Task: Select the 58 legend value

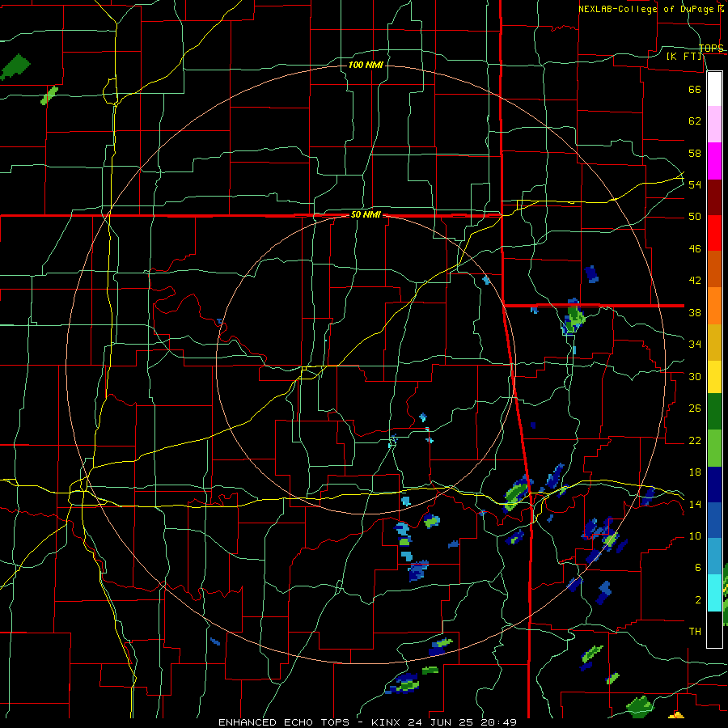Action: pyautogui.click(x=695, y=153)
